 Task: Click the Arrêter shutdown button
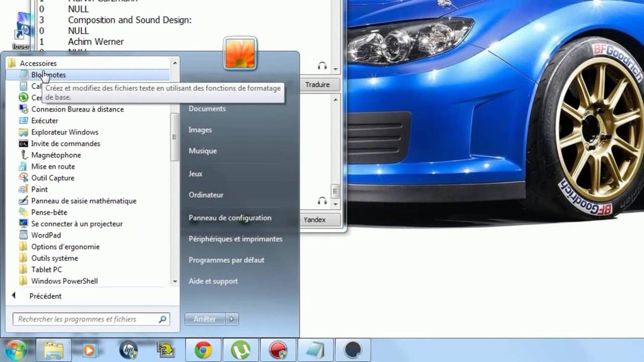(205, 319)
